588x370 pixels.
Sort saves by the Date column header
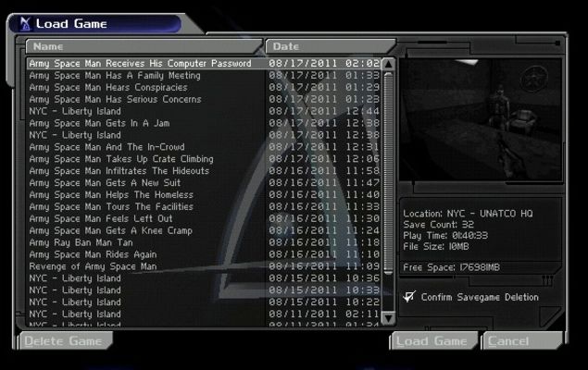click(330, 46)
